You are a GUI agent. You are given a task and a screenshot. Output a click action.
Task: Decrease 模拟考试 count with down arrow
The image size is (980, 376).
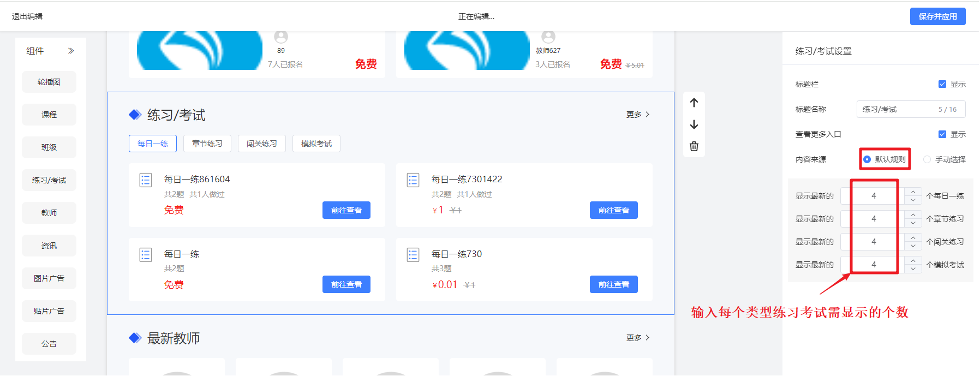click(x=913, y=269)
